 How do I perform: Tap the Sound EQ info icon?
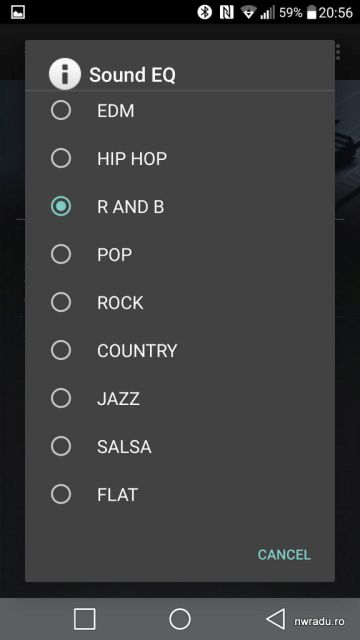pos(64,74)
